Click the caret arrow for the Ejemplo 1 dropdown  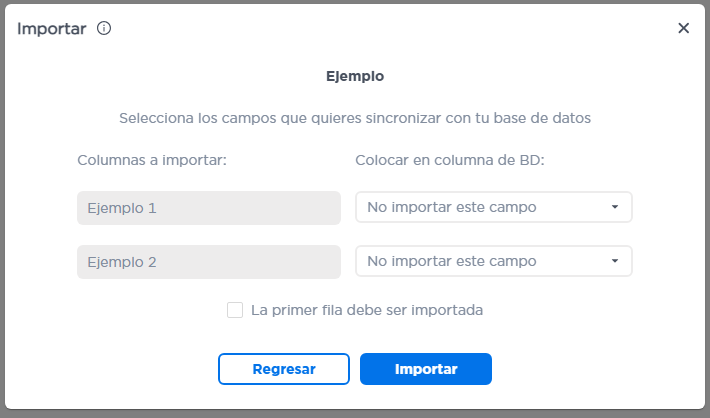click(x=614, y=208)
